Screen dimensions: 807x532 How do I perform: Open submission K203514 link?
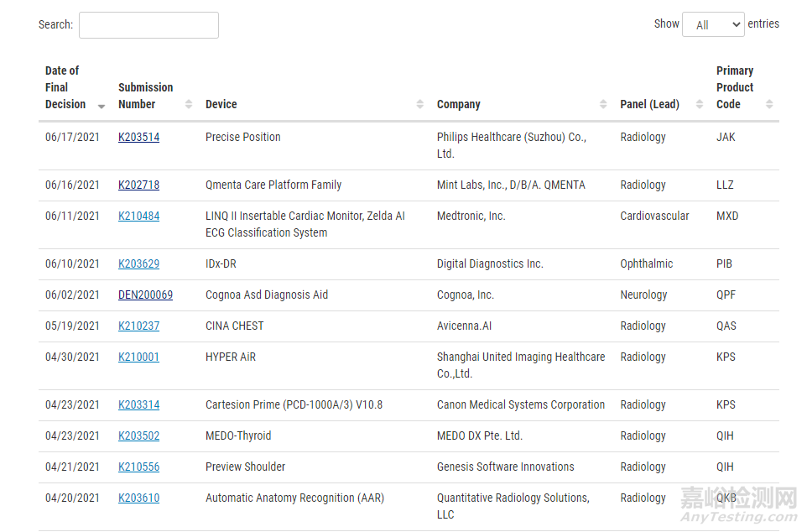pos(138,138)
